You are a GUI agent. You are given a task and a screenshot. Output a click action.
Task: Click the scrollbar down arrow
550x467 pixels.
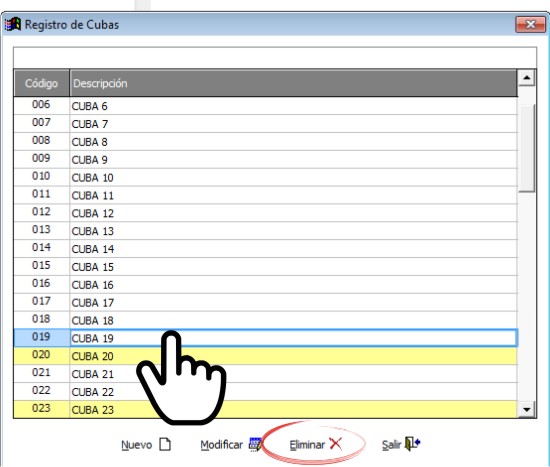coord(526,409)
